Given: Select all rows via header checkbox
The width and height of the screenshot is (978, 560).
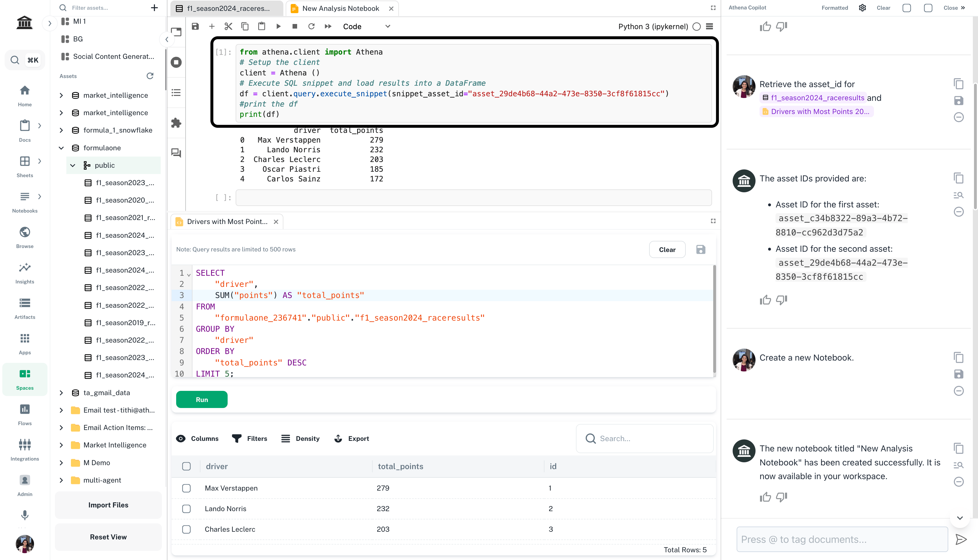Looking at the screenshot, I should [x=186, y=466].
